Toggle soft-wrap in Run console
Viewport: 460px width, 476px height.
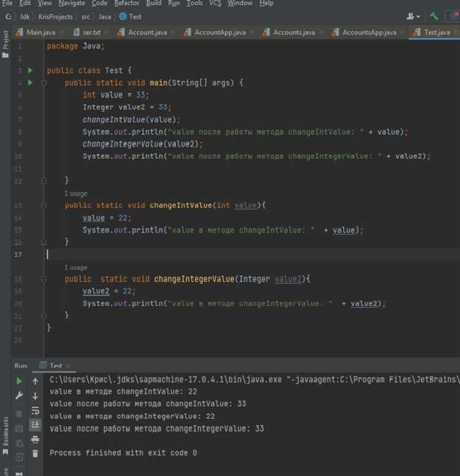pyautogui.click(x=35, y=410)
